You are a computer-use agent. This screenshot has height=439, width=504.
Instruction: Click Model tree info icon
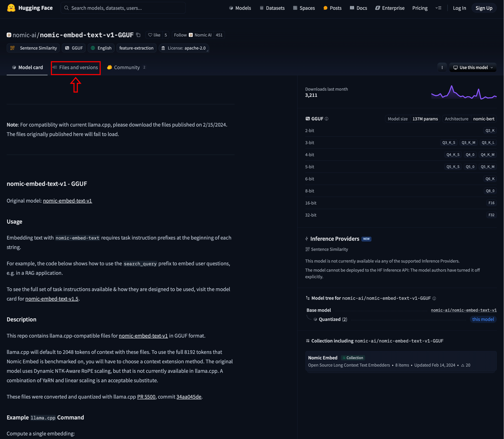pos(434,298)
